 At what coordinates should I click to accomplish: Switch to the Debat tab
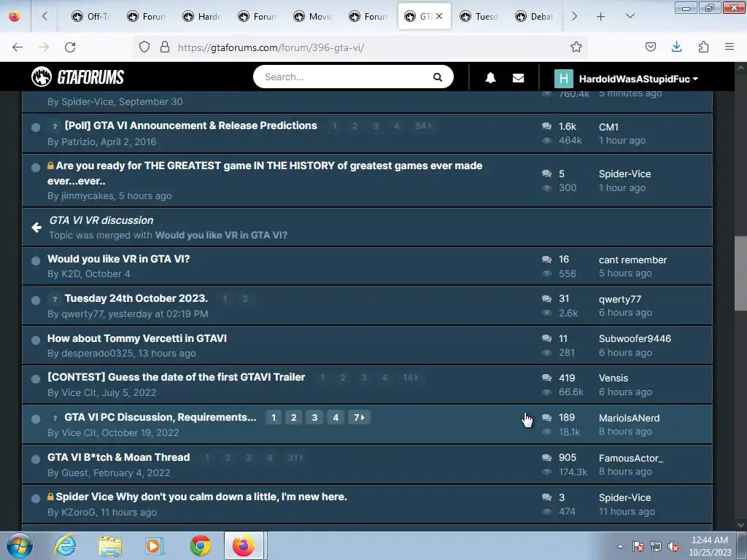coord(535,17)
